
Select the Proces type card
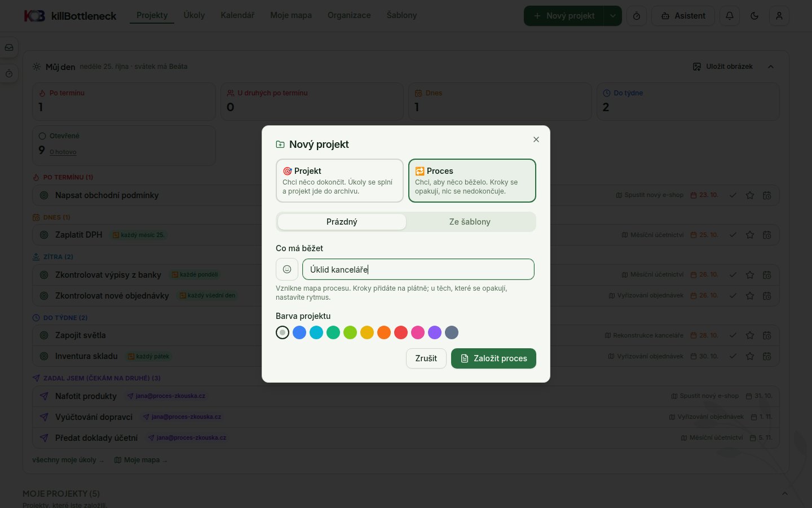[x=472, y=181]
